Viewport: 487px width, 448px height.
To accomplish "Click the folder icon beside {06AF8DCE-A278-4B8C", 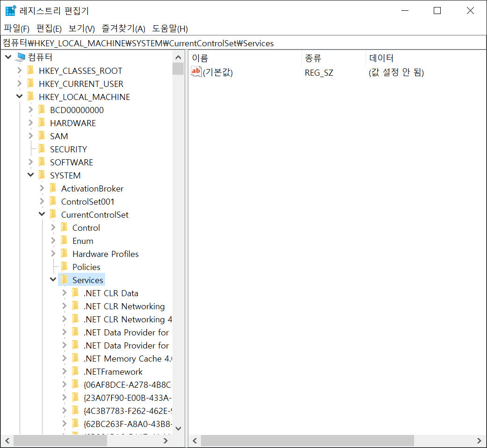I will [75, 384].
